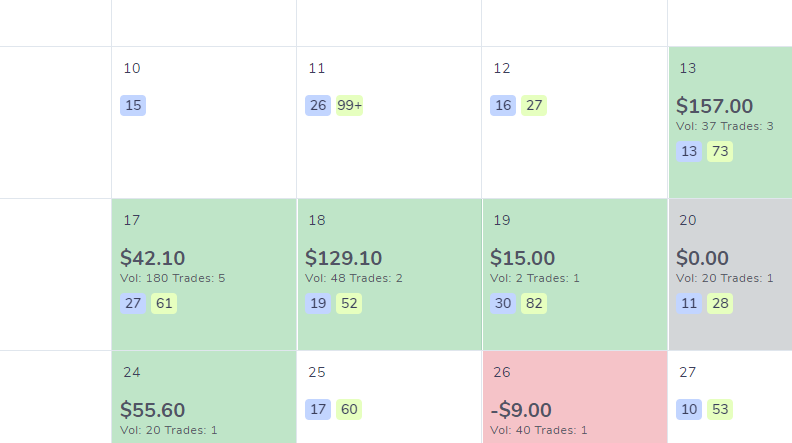The width and height of the screenshot is (792, 443).
Task: Click the green 61 badge on day 17
Action: pos(164,304)
